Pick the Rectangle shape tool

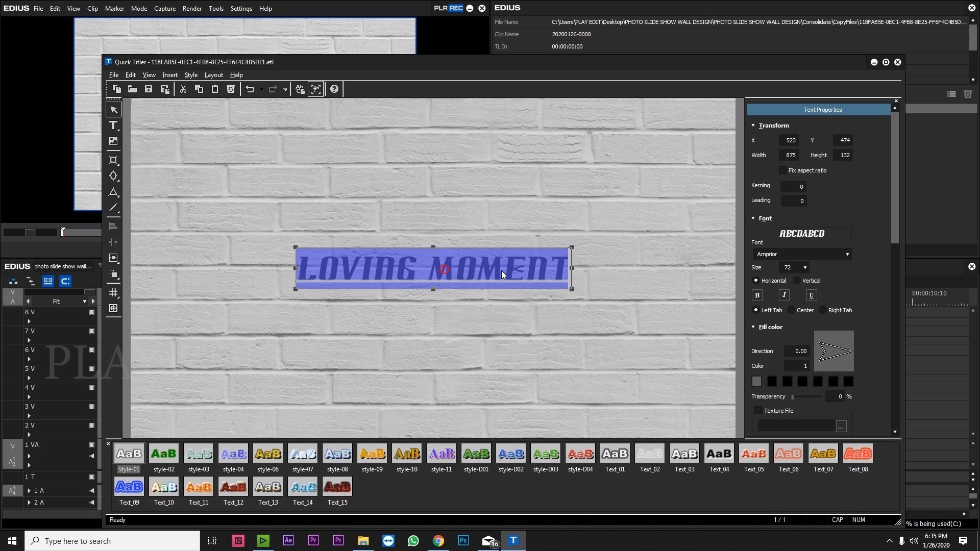tap(113, 160)
